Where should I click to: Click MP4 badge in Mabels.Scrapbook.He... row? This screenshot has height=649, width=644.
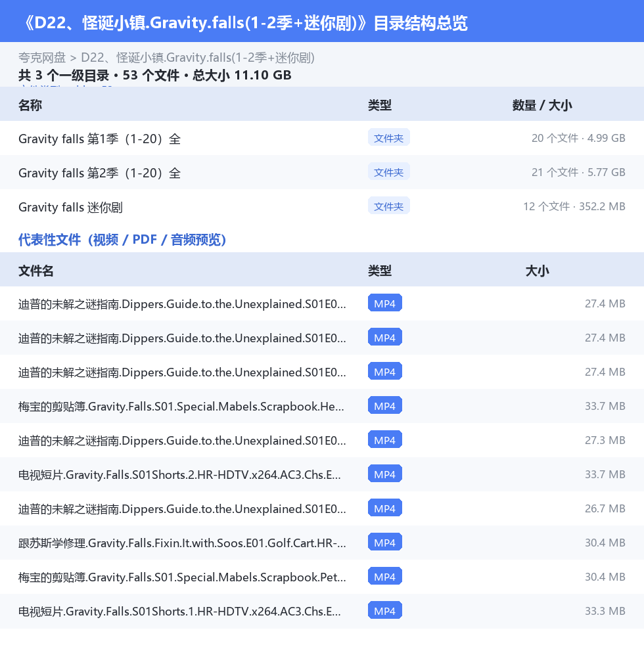384,406
